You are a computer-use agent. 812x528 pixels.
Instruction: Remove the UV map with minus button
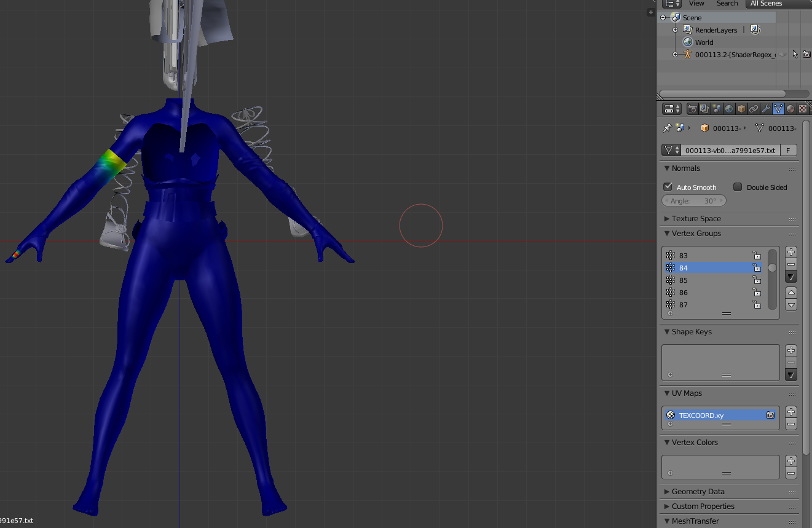point(791,424)
